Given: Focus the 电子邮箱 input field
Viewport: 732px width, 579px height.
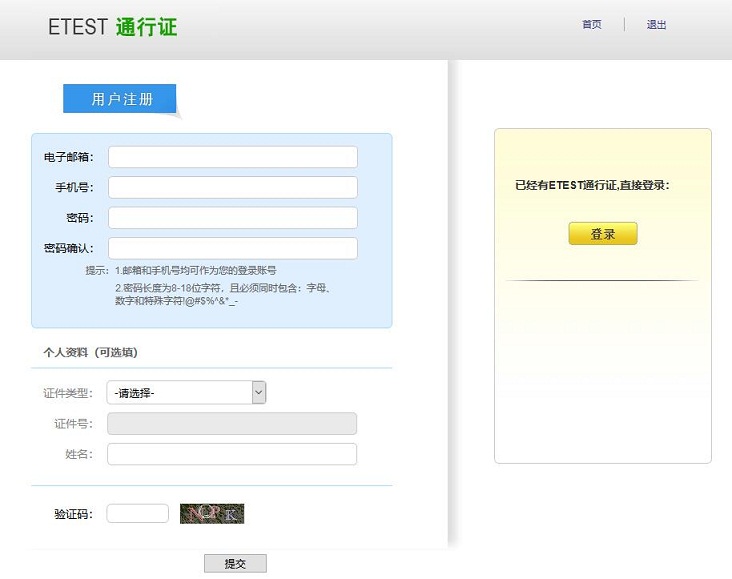Looking at the screenshot, I should pos(232,157).
